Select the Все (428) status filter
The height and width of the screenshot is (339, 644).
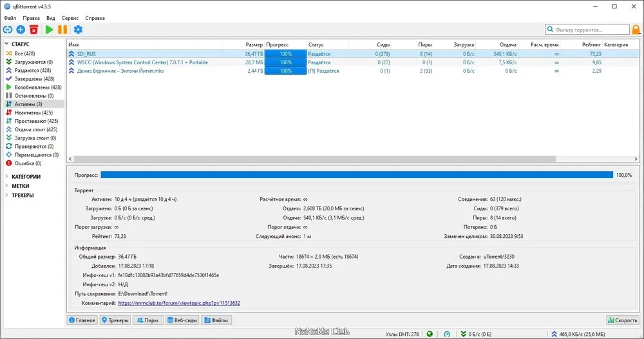coord(24,53)
